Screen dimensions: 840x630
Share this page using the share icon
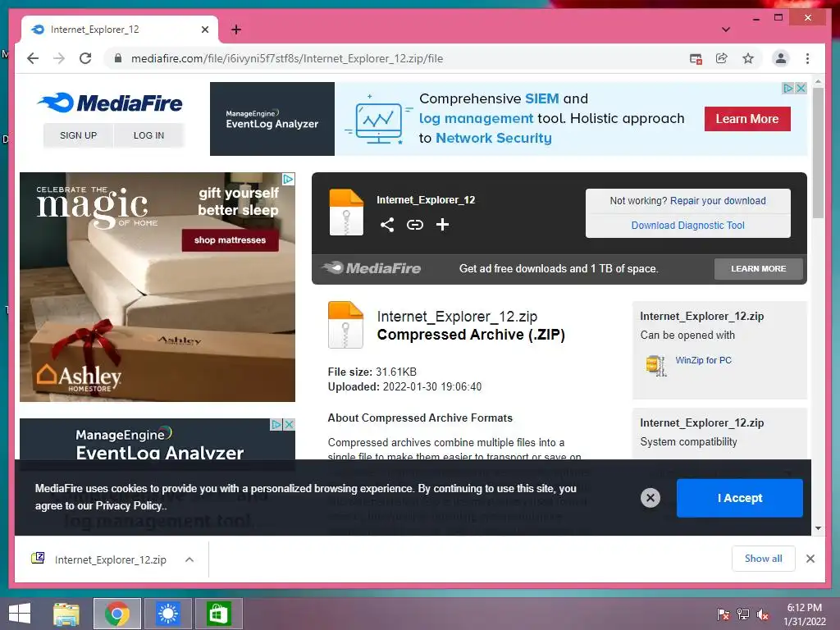[722, 58]
